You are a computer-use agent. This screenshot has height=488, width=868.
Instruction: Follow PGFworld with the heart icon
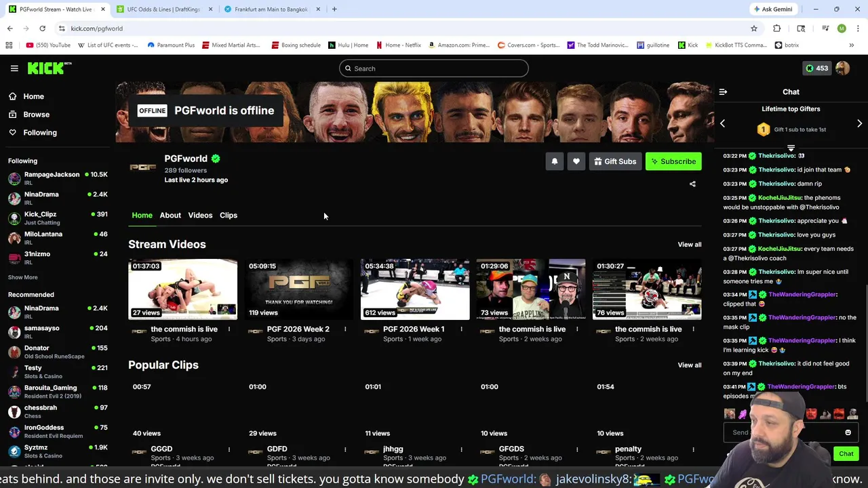click(576, 161)
